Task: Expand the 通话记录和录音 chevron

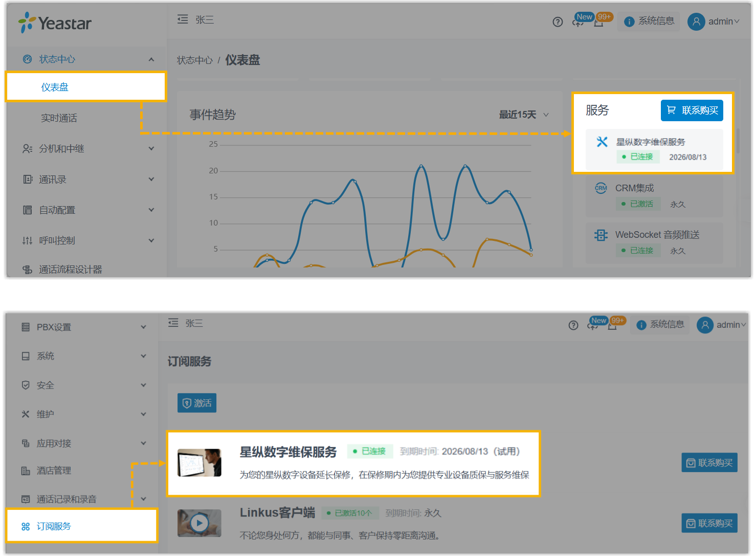Action: [144, 499]
